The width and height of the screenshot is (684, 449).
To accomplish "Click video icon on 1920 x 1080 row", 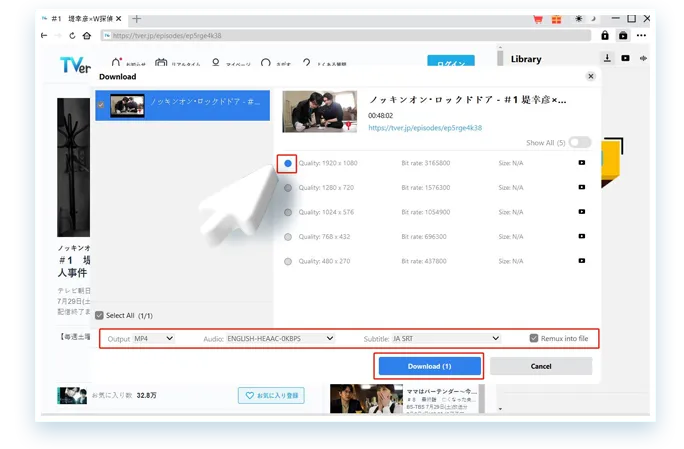I will tap(581, 162).
